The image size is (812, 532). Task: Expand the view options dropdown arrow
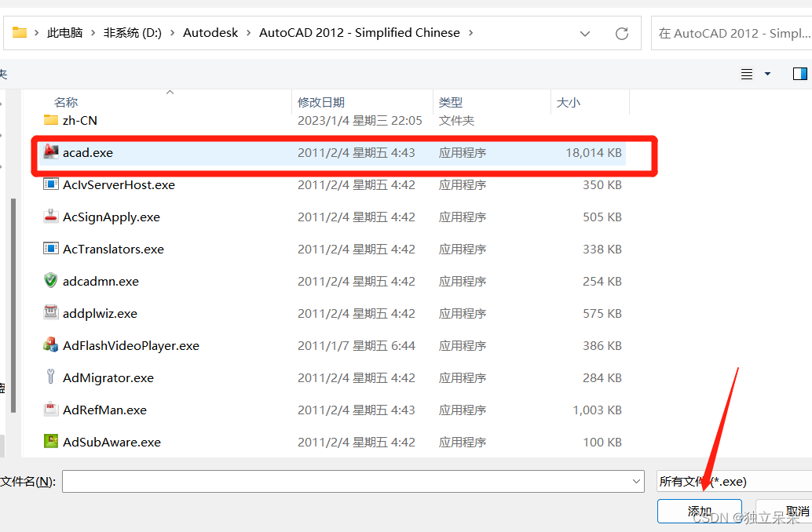tap(767, 74)
